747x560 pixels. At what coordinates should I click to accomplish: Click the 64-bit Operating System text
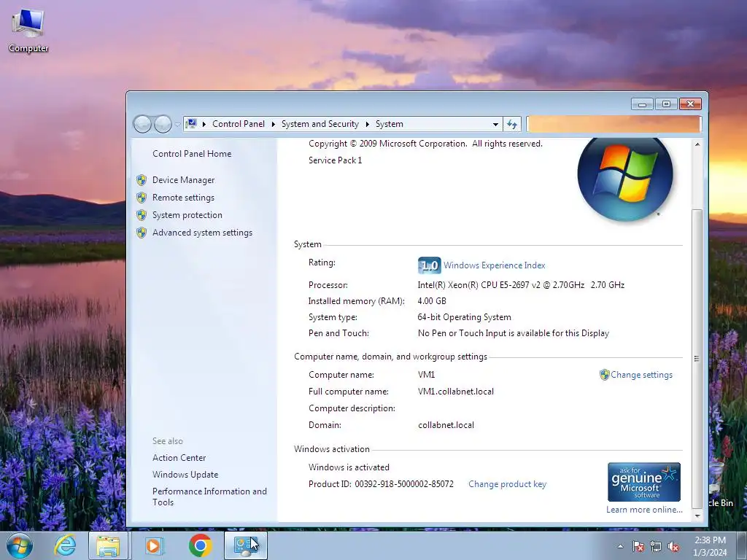coord(465,317)
